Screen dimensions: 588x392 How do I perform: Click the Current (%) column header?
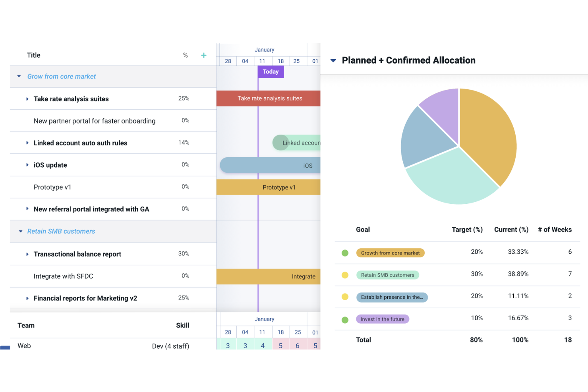(511, 230)
